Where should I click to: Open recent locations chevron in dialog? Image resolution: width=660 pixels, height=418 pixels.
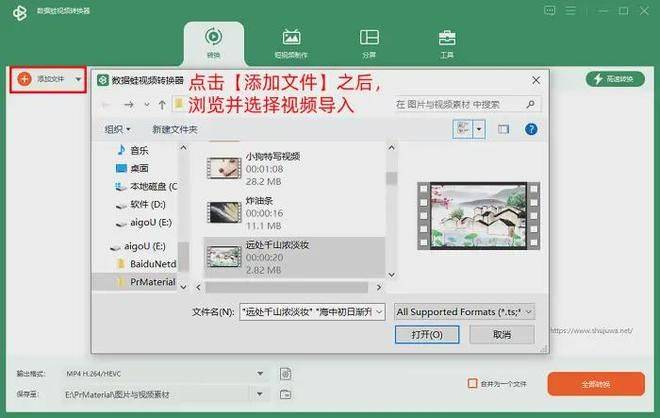pos(146,104)
